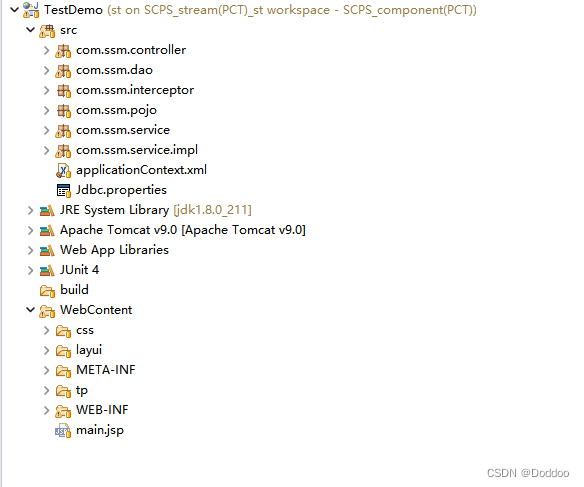Expand the com.ssm.pojo package
This screenshot has width=584, height=487.
click(x=46, y=110)
